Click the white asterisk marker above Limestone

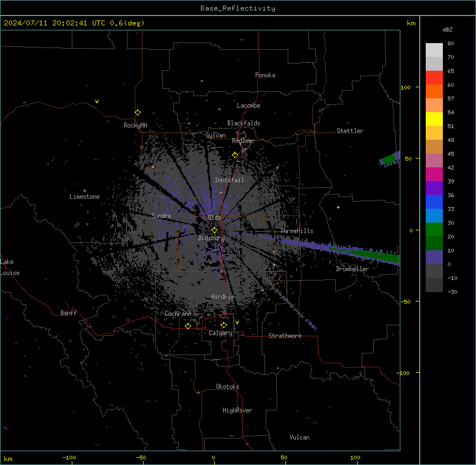(84, 191)
